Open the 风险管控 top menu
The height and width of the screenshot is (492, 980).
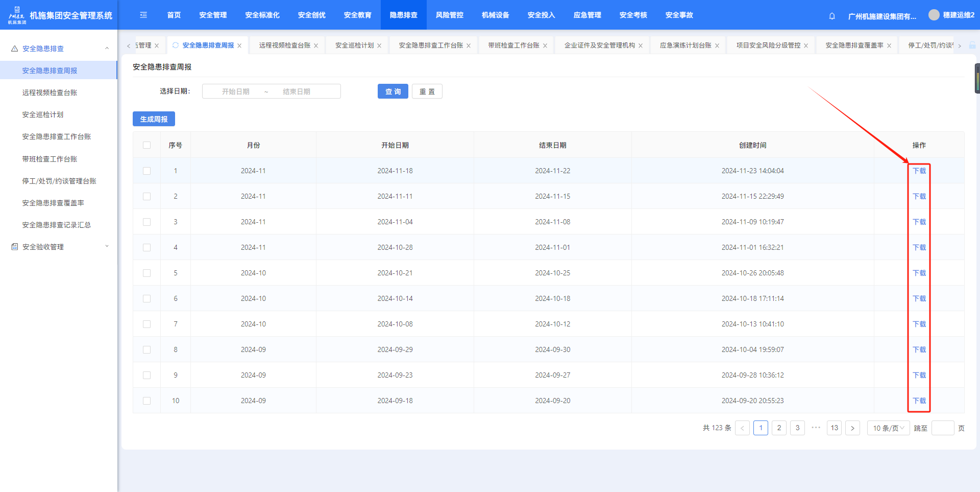click(449, 15)
